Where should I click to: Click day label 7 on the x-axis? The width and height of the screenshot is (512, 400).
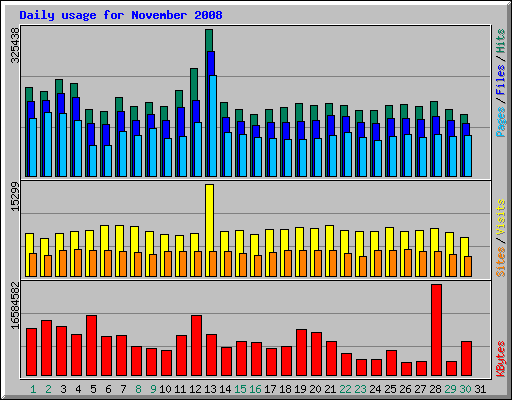coord(123,389)
